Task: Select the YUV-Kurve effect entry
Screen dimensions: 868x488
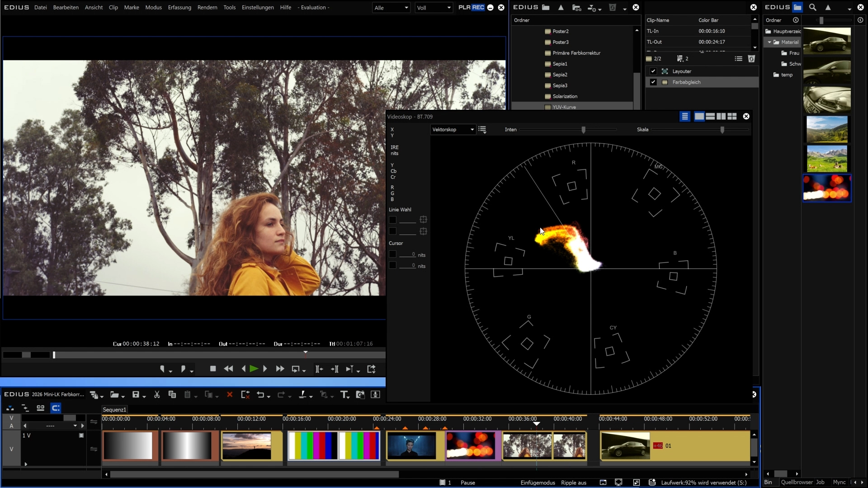Action: pyautogui.click(x=564, y=107)
